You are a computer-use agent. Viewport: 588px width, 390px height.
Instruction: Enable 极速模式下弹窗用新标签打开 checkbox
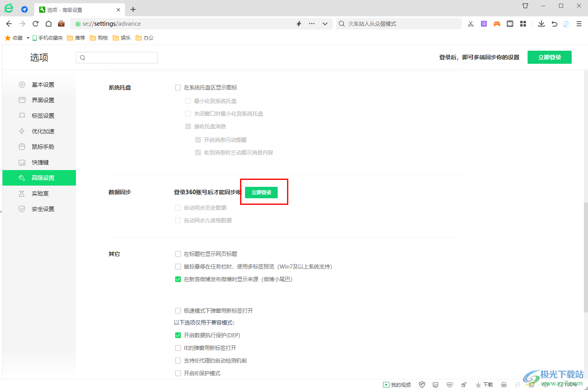pyautogui.click(x=178, y=311)
